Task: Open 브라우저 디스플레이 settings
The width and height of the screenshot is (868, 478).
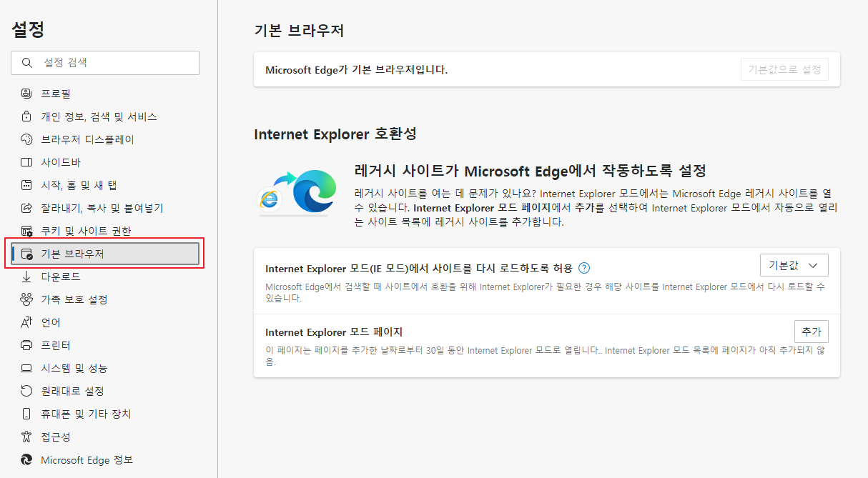Action: tap(105, 139)
